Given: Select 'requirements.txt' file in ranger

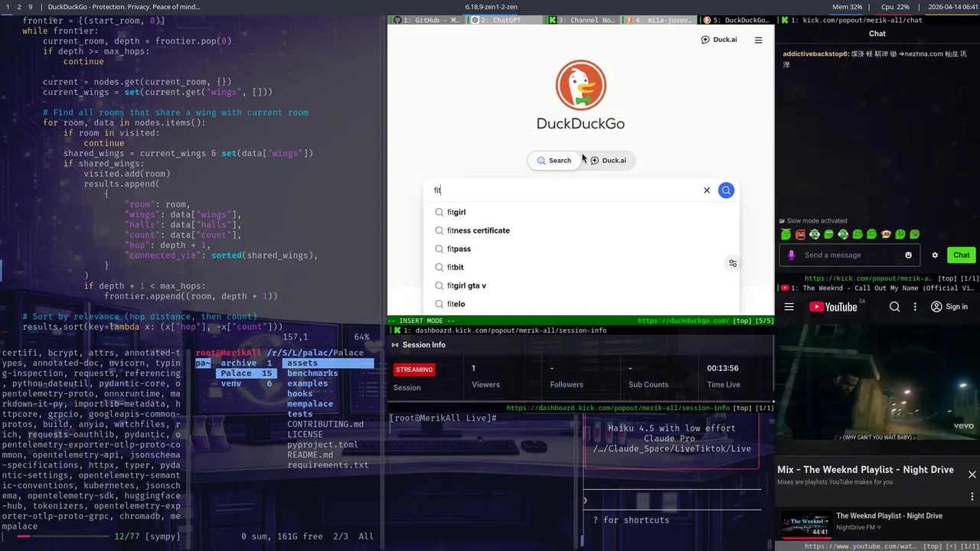Looking at the screenshot, I should click(x=328, y=465).
